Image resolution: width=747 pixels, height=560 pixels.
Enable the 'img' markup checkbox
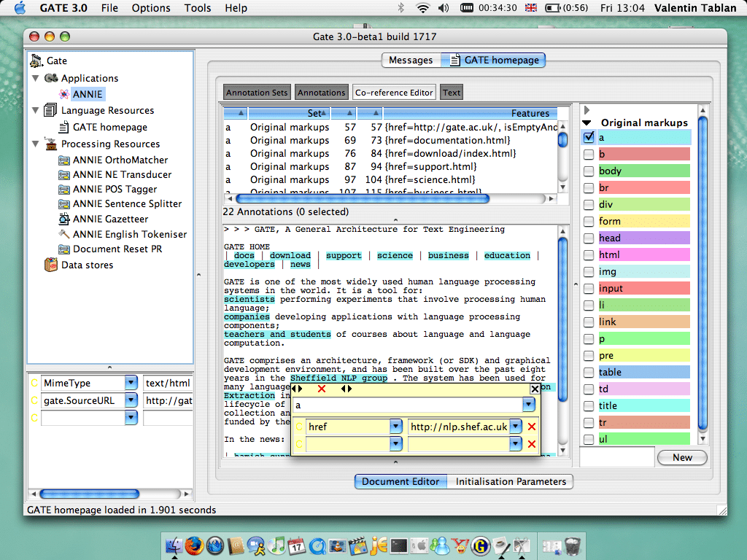click(x=588, y=271)
